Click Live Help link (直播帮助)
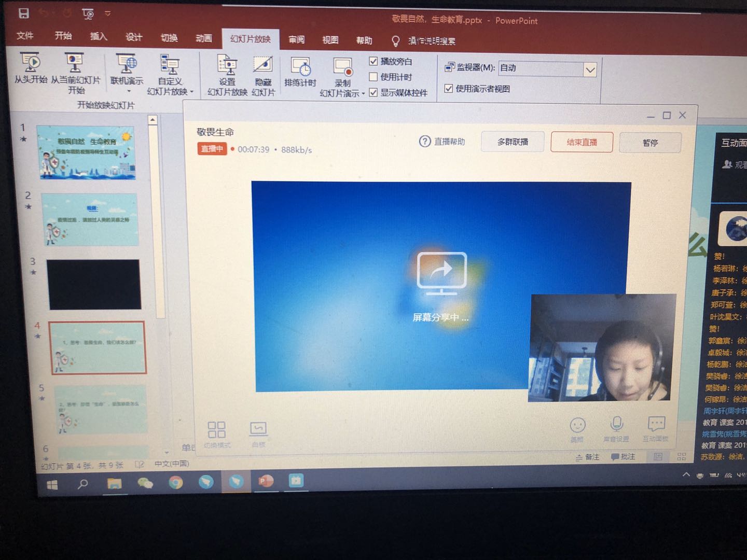This screenshot has height=560, width=747. pyautogui.click(x=442, y=141)
